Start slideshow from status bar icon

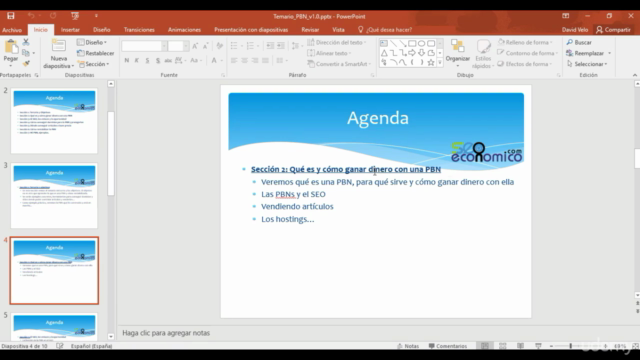tap(538, 346)
